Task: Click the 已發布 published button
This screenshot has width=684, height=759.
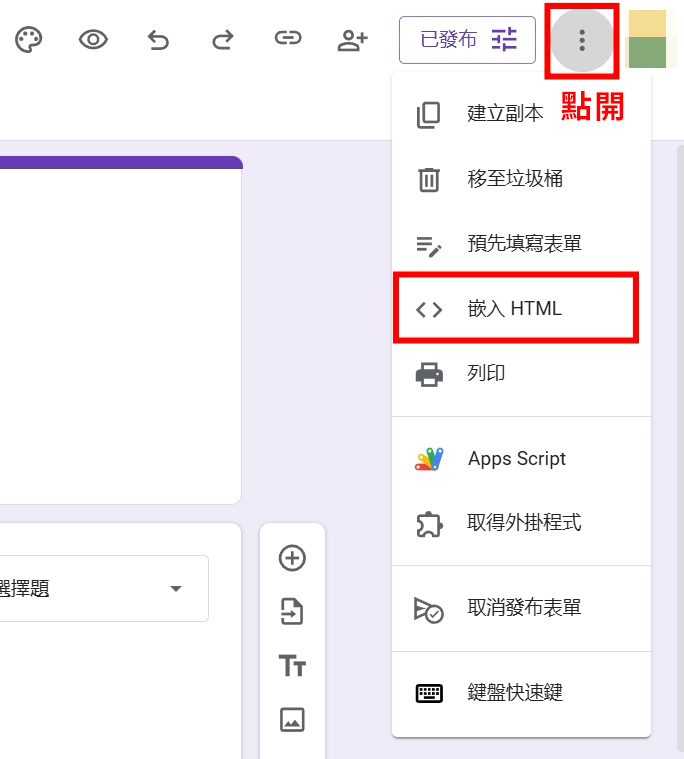Action: click(467, 40)
